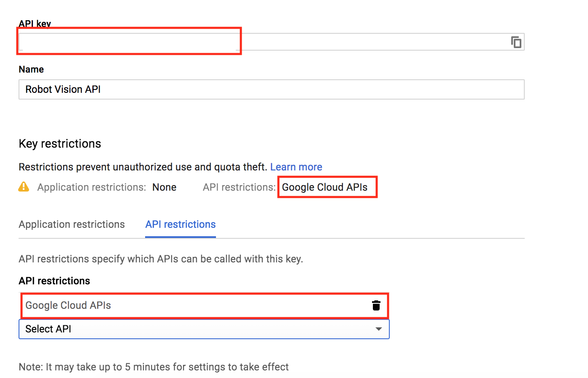The width and height of the screenshot is (588, 378).
Task: Click the copy icon in the API key row
Action: tap(515, 42)
